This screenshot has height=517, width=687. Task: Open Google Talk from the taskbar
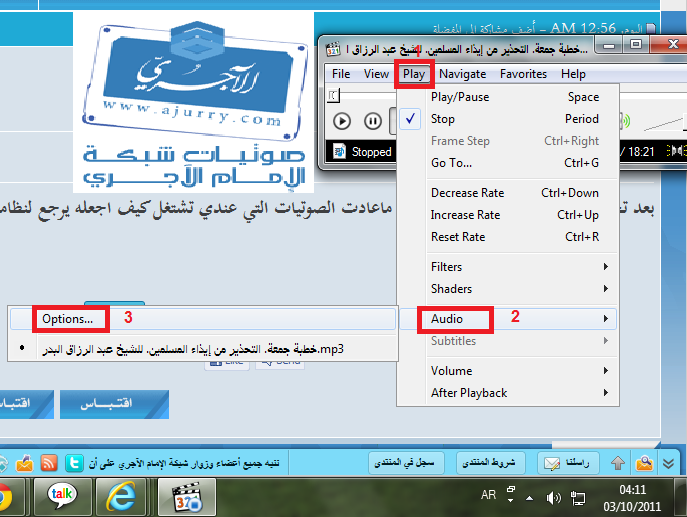pyautogui.click(x=61, y=494)
